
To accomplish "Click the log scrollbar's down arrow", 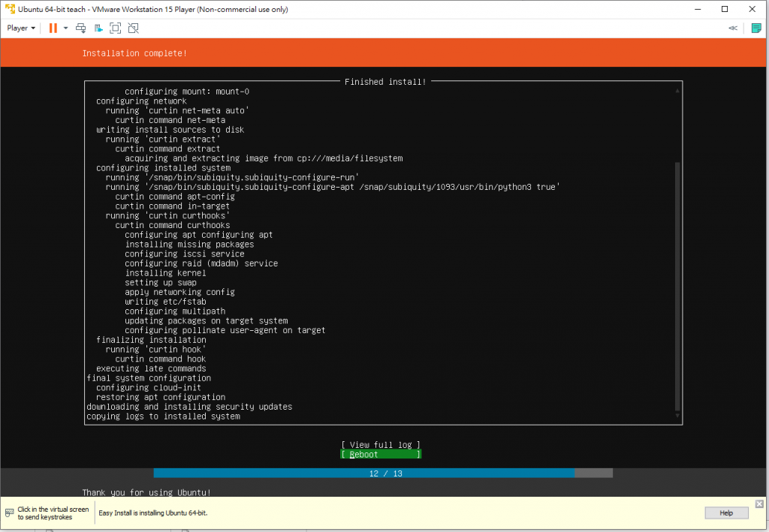I will coord(677,416).
